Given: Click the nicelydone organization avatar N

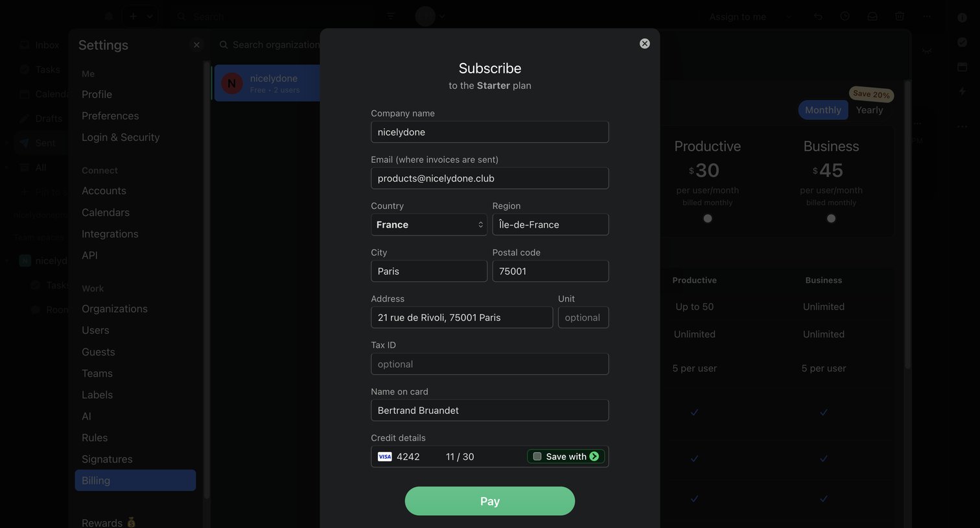Looking at the screenshot, I should 232,83.
